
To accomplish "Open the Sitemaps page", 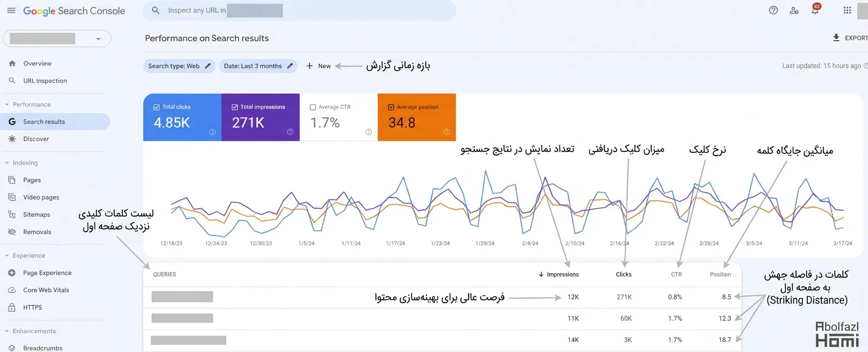I will [x=37, y=215].
